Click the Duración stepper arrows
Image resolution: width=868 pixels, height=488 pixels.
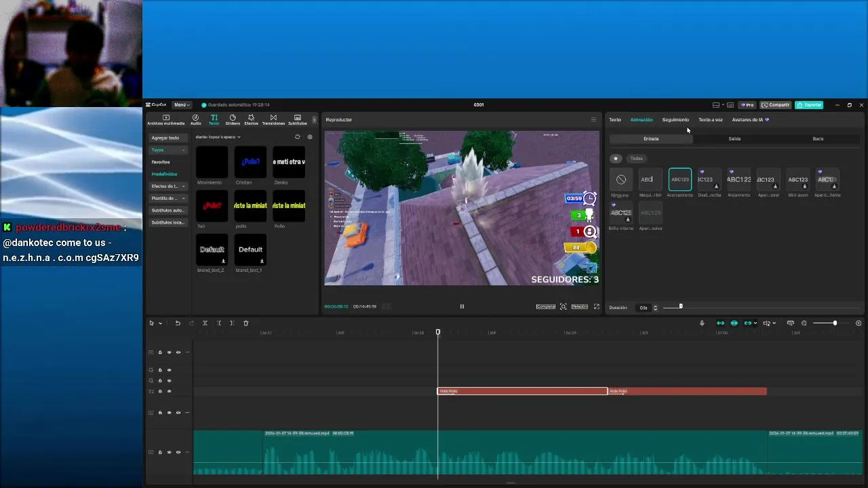[655, 308]
